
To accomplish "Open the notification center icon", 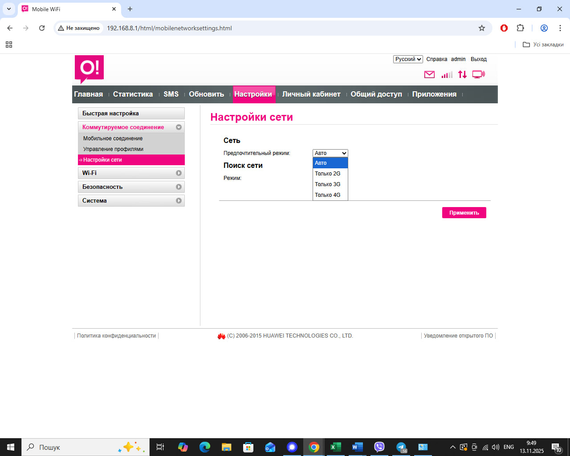I will coord(556,447).
